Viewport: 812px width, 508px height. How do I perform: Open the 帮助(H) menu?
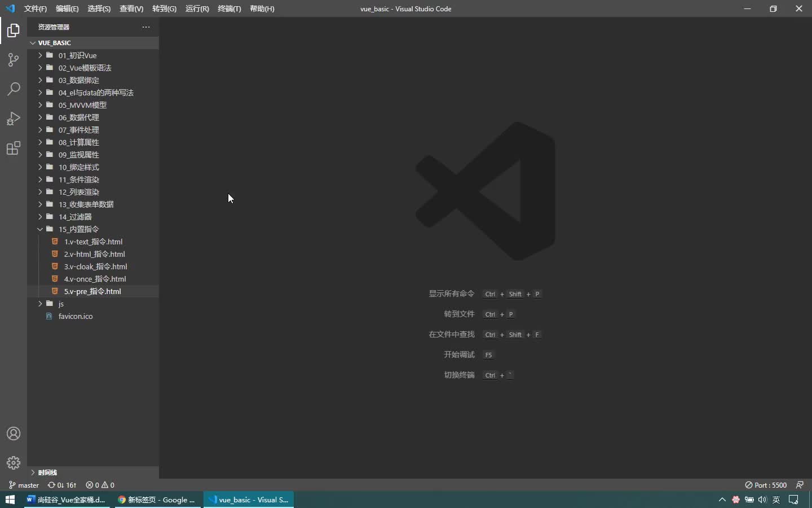pos(262,8)
